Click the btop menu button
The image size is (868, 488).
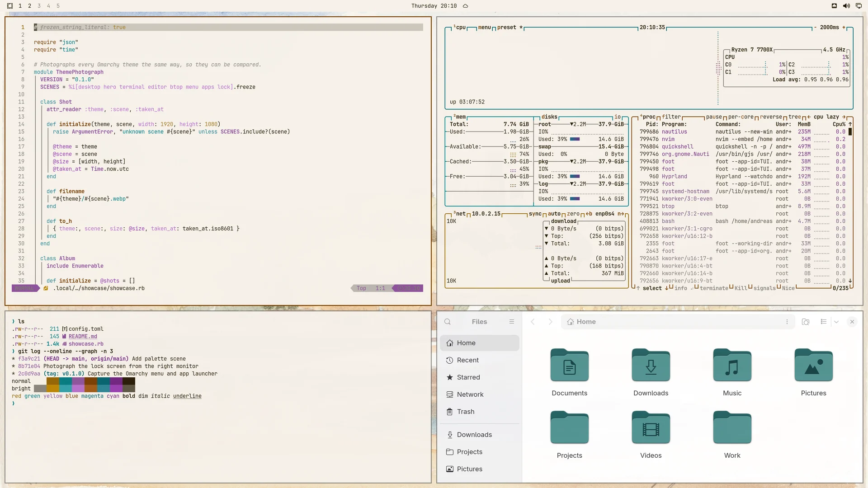pos(484,28)
